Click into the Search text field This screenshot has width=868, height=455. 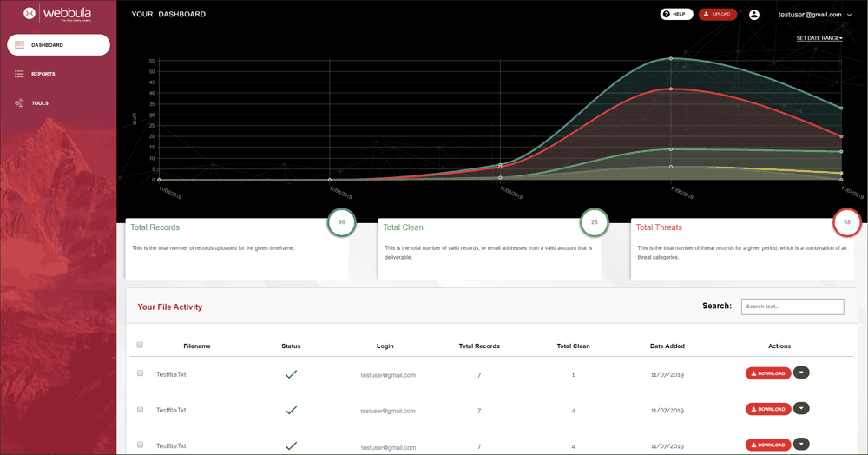point(792,307)
